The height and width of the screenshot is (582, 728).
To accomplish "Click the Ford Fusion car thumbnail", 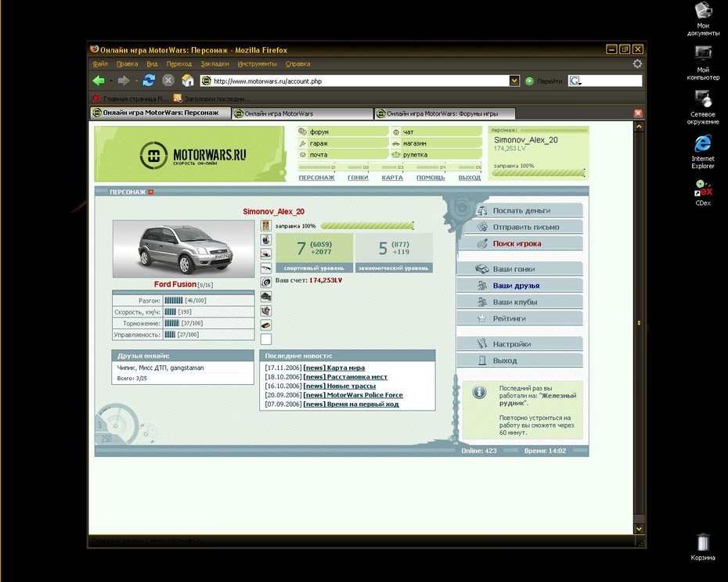I will pyautogui.click(x=183, y=249).
